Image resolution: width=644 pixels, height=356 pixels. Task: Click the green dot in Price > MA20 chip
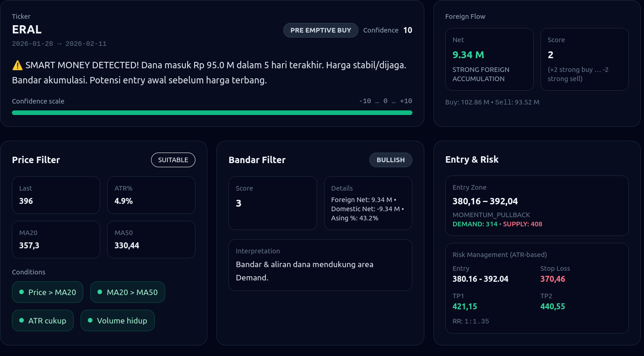[x=22, y=292]
